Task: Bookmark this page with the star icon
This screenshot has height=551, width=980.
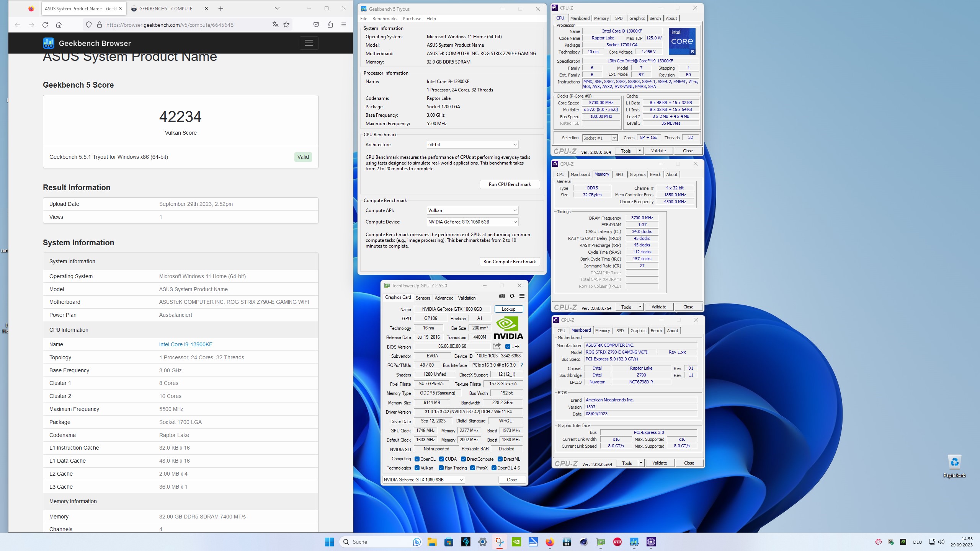Action: 286,25
